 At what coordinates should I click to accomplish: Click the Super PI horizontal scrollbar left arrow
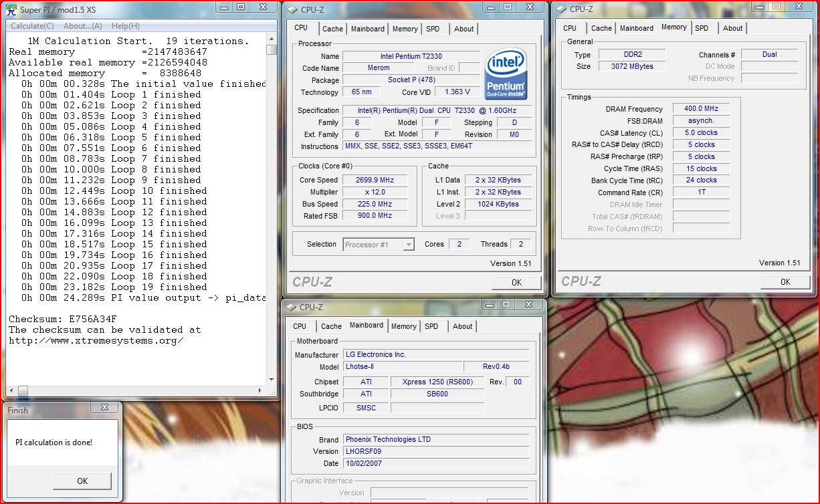pos(10,391)
